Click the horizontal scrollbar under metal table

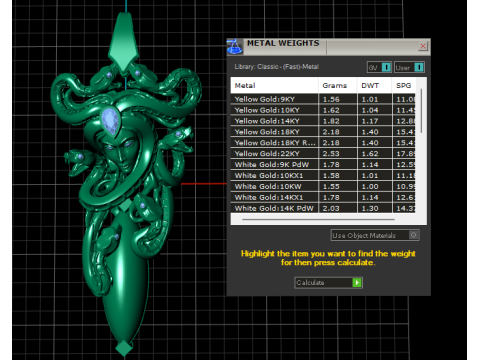tap(318, 219)
